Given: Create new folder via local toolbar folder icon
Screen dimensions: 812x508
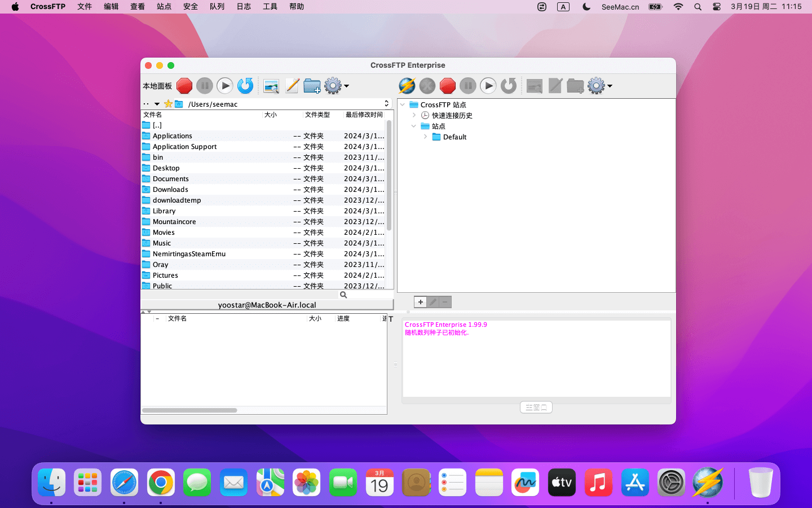Looking at the screenshot, I should pos(312,86).
